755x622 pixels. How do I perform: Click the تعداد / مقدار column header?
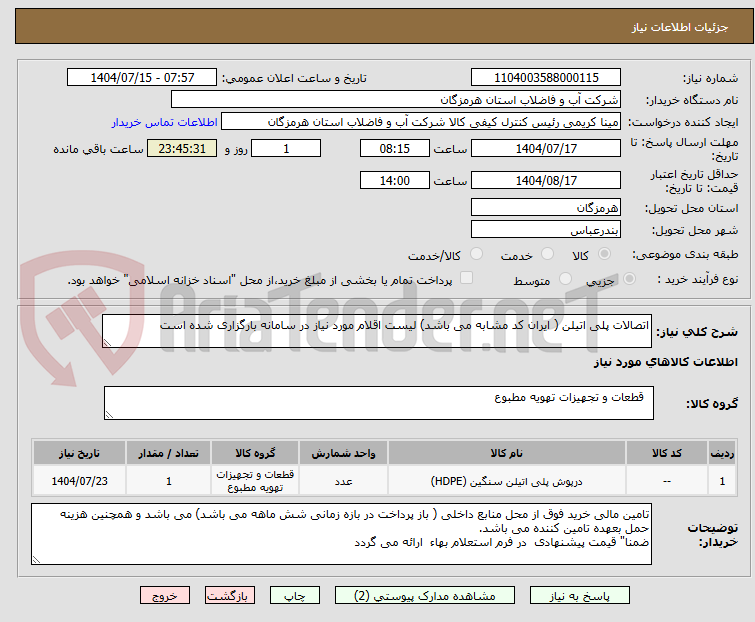click(169, 453)
